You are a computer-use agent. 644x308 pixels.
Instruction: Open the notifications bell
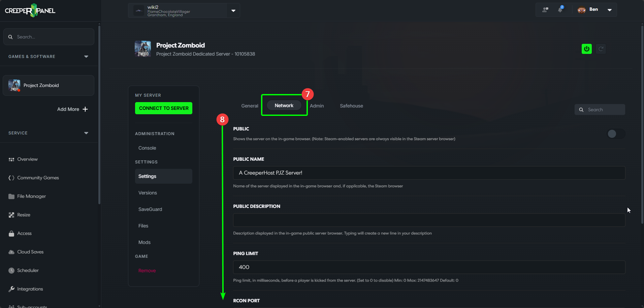point(560,9)
